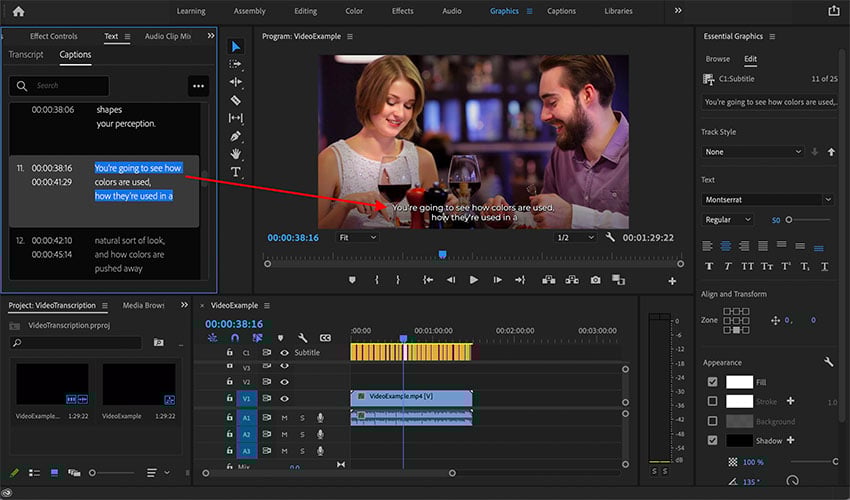Toggle V1 track visibility eye
Viewport: 850px width, 500px height.
284,398
